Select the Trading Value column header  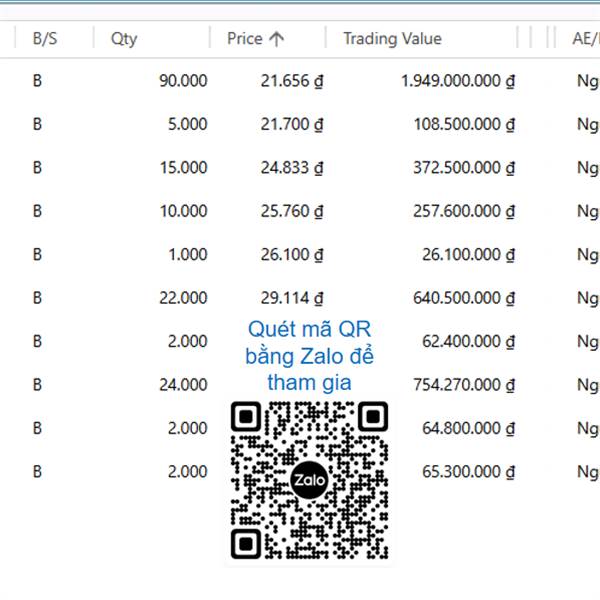pyautogui.click(x=393, y=38)
